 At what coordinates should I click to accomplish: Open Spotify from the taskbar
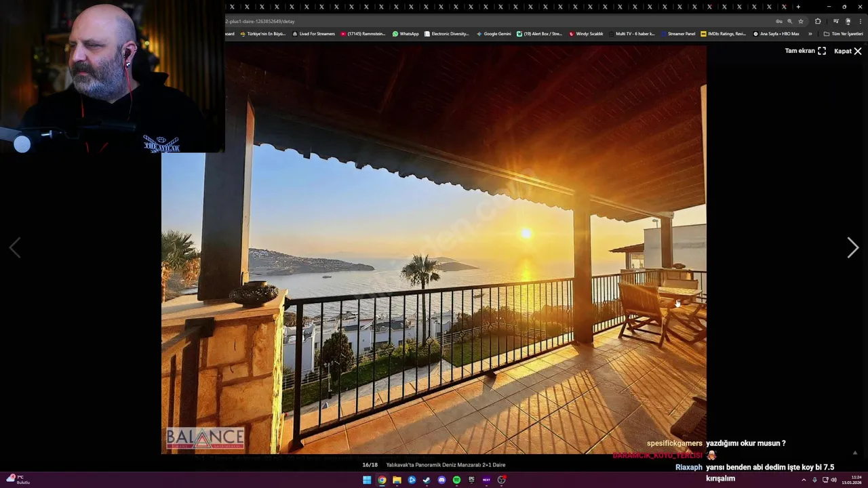(456, 480)
